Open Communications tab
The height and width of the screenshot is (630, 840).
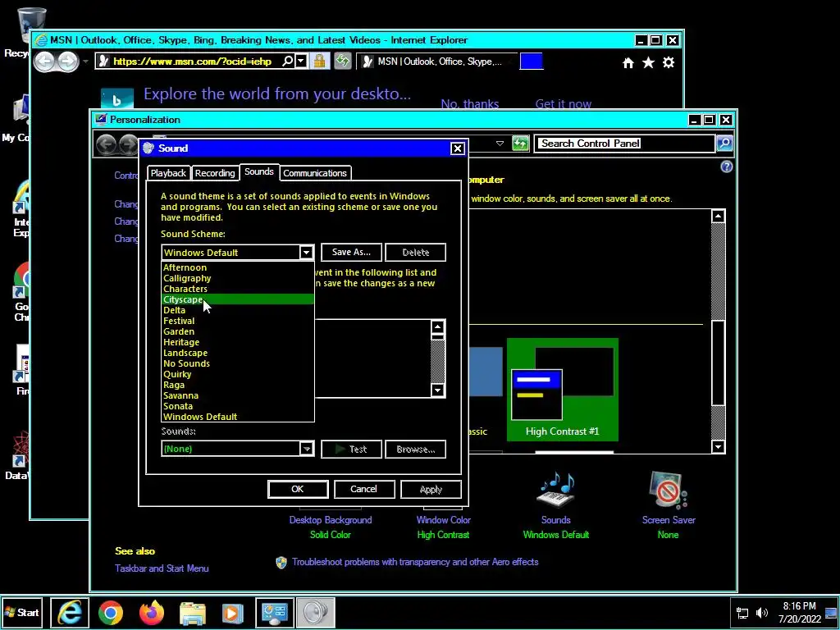[315, 173]
